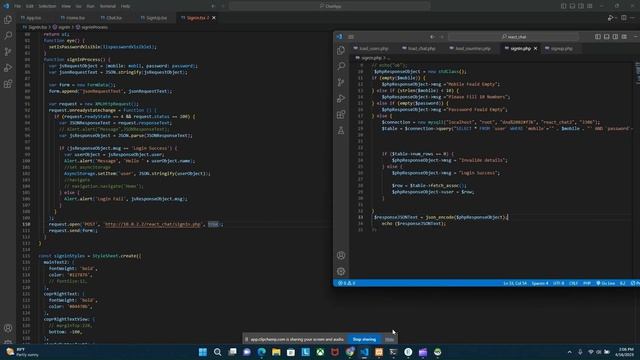Open Manage gear in react_chat window sidebar
This screenshot has width=640, height=360.
pyautogui.click(x=341, y=271)
